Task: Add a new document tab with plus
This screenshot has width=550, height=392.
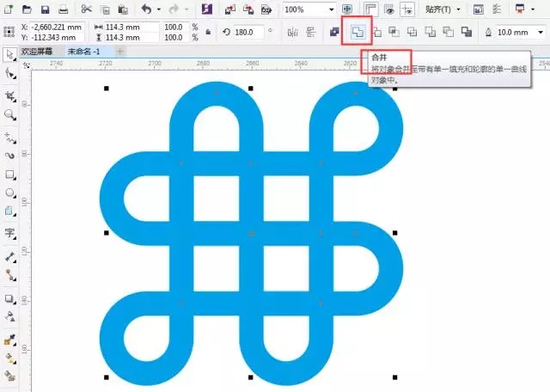Action: pyautogui.click(x=119, y=52)
